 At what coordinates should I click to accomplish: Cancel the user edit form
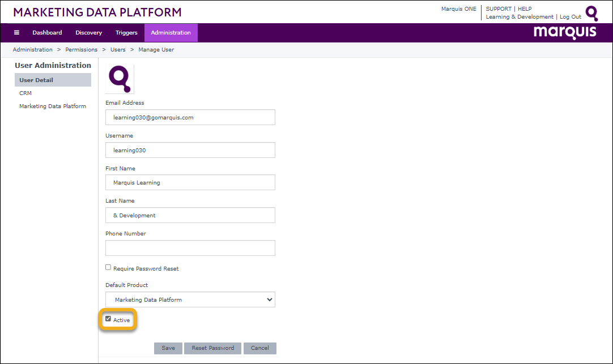[x=260, y=348]
